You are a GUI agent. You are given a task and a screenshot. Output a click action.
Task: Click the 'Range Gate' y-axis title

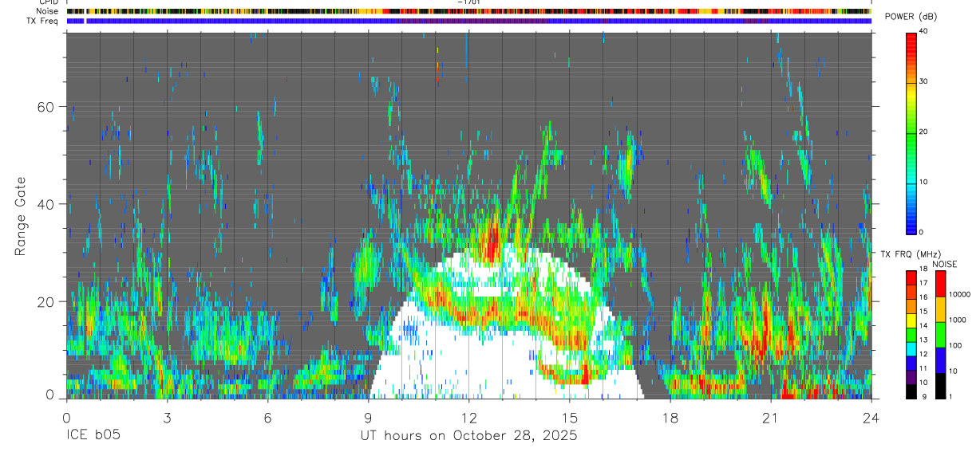pyautogui.click(x=22, y=215)
